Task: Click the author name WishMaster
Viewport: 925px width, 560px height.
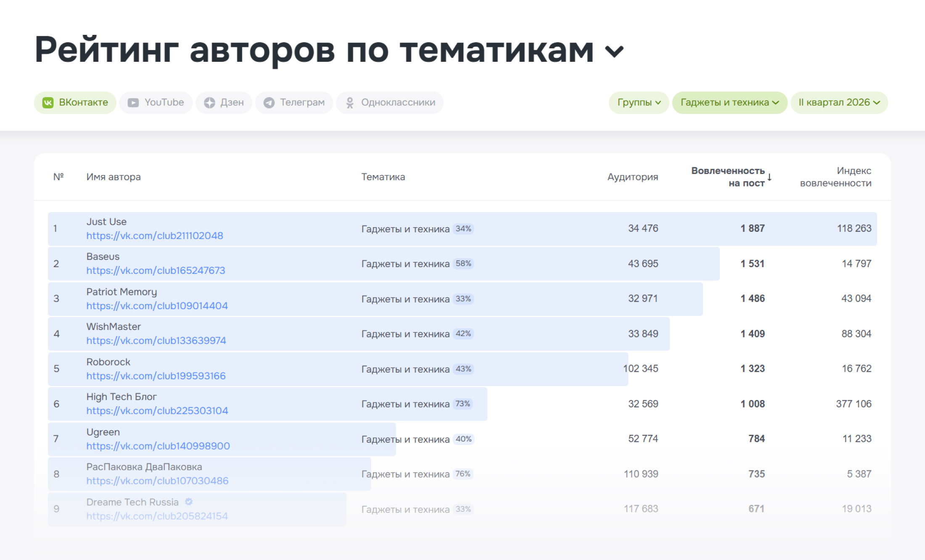Action: [114, 327]
